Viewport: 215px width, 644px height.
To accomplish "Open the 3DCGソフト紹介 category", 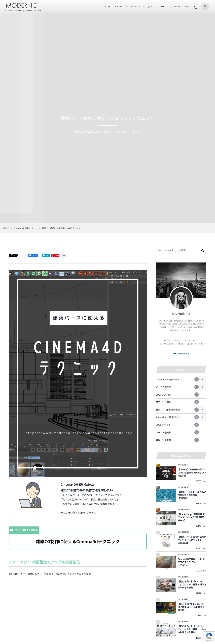I will click(164, 395).
